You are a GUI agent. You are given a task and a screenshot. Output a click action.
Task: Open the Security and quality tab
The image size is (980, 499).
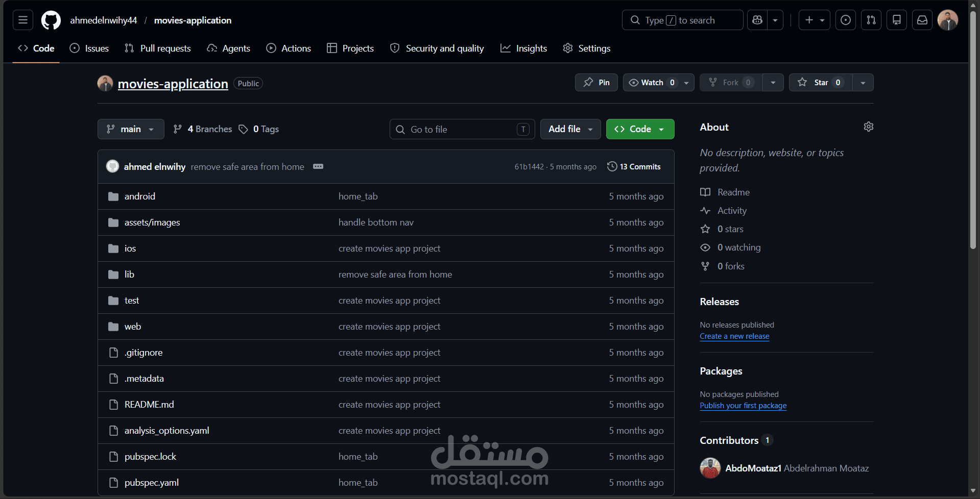point(437,48)
